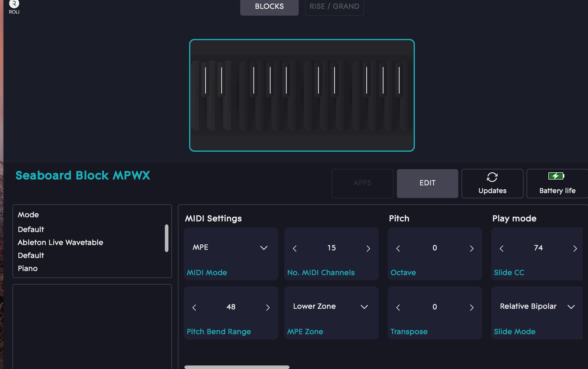Image resolution: width=588 pixels, height=369 pixels.
Task: Select the Seaboard Block keyboard image
Action: pos(302,95)
